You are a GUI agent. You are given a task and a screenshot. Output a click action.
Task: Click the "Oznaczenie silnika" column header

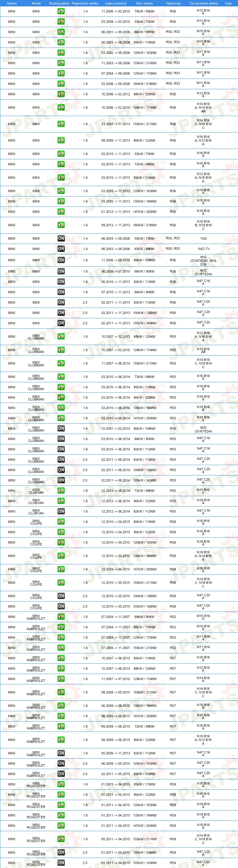(x=204, y=3)
